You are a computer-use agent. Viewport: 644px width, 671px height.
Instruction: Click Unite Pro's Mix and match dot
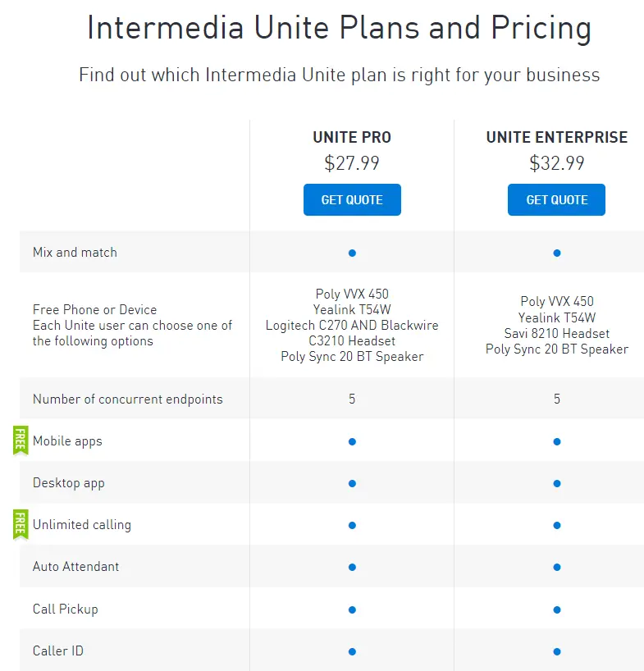[352, 253]
